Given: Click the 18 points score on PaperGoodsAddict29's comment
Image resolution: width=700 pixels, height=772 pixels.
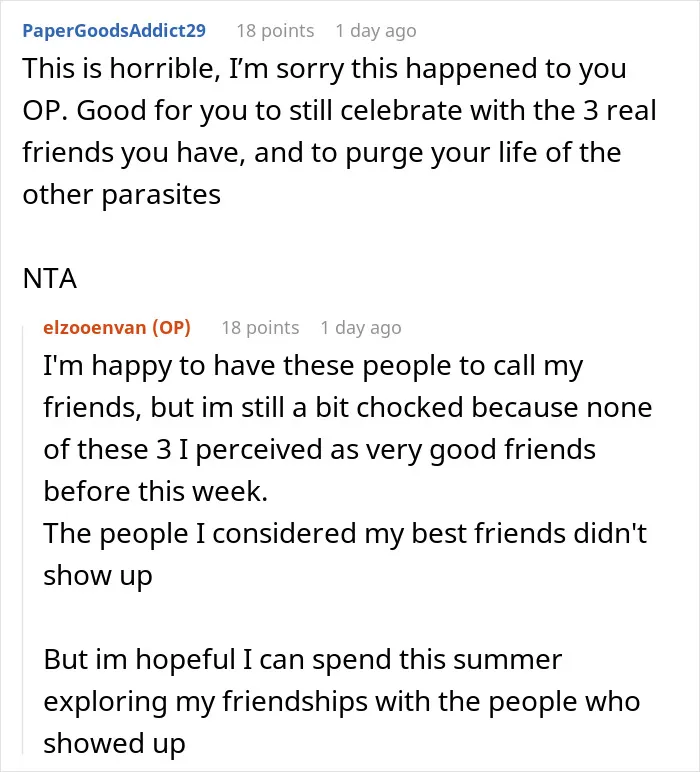Looking at the screenshot, I should (x=275, y=31).
